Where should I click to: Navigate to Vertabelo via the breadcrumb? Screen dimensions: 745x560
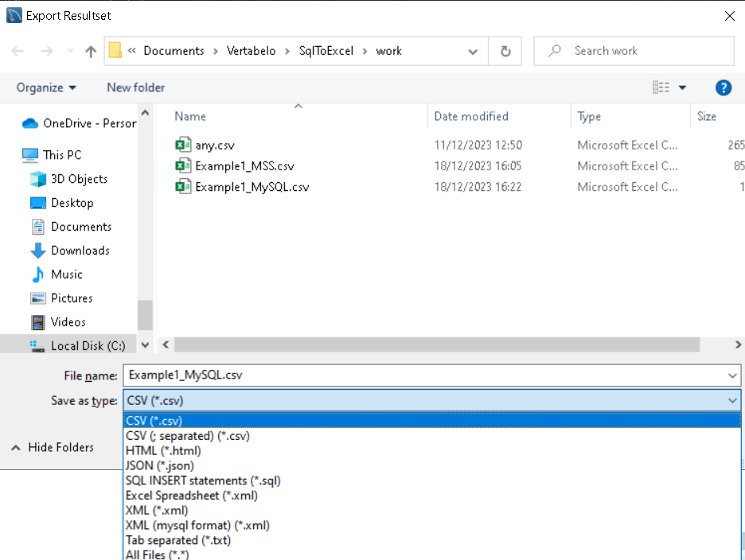251,50
